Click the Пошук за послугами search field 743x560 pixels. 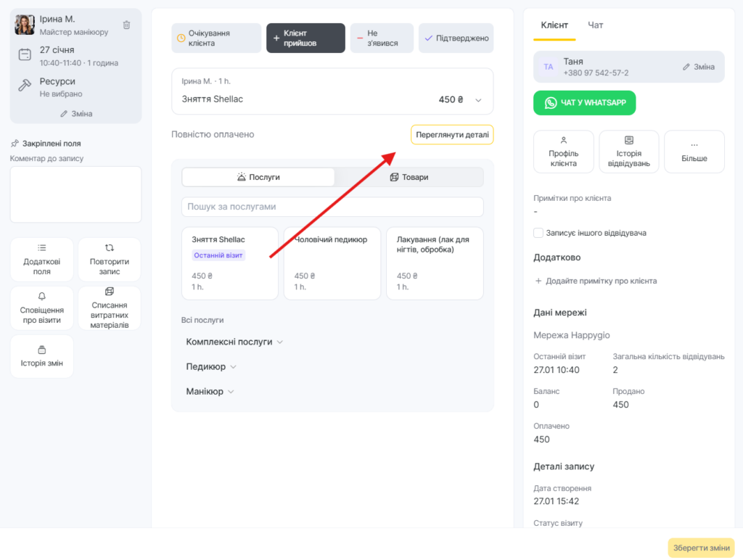(x=332, y=207)
